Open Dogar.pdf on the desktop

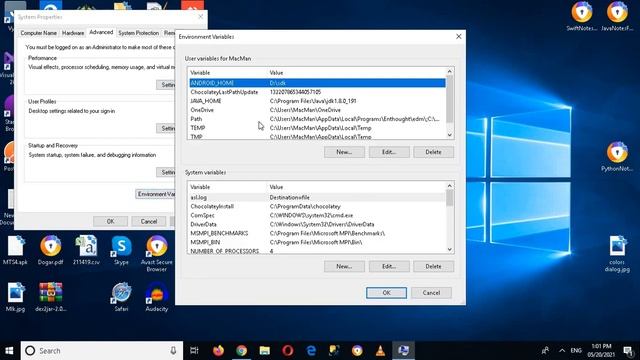click(x=51, y=251)
